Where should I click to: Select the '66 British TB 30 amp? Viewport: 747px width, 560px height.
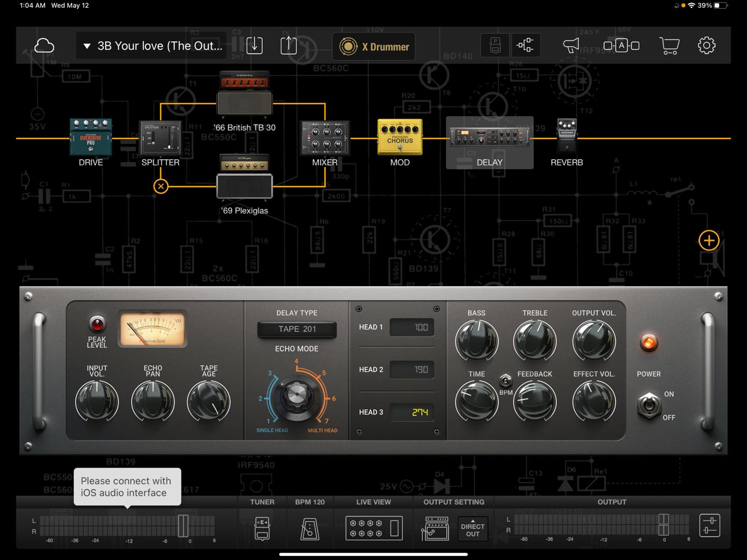point(245,93)
